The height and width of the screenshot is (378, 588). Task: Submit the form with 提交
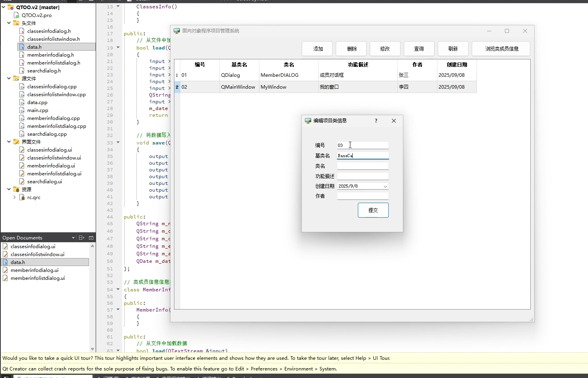point(373,210)
